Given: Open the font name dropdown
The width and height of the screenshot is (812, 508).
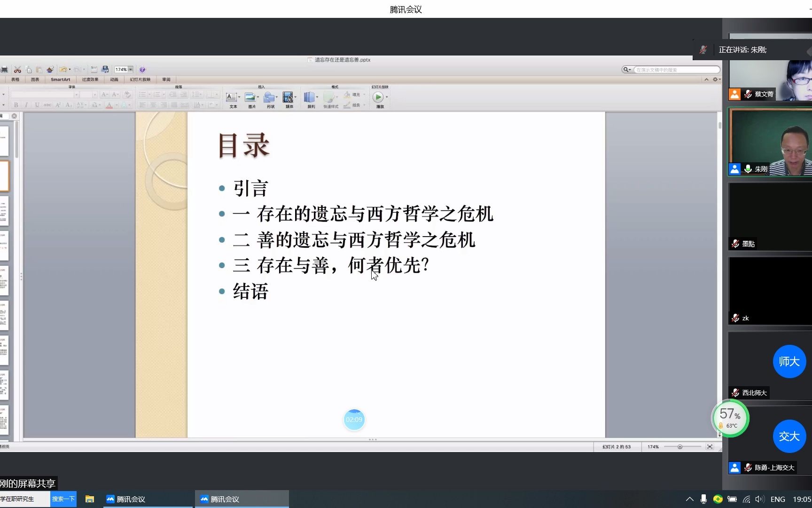Looking at the screenshot, I should pos(76,95).
